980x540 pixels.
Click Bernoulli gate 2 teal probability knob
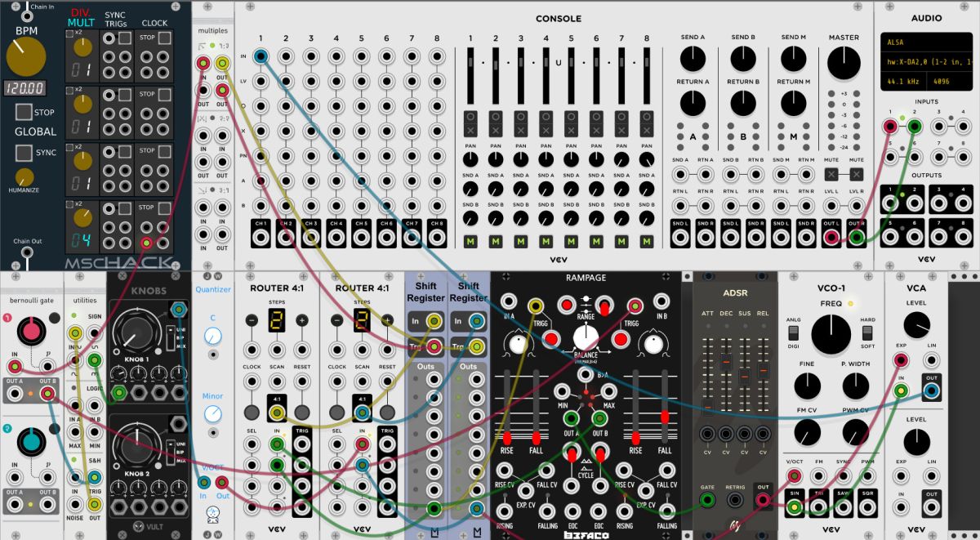(32, 441)
